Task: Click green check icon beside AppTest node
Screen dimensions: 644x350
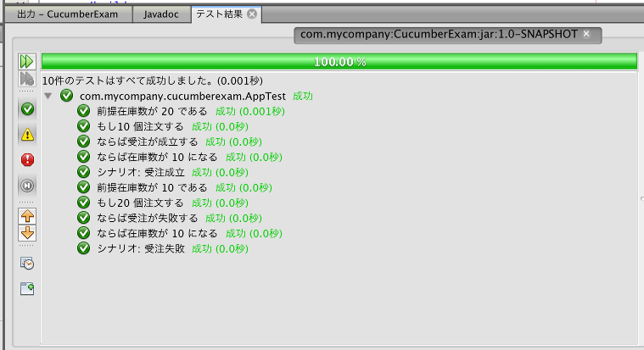Action: coord(67,96)
